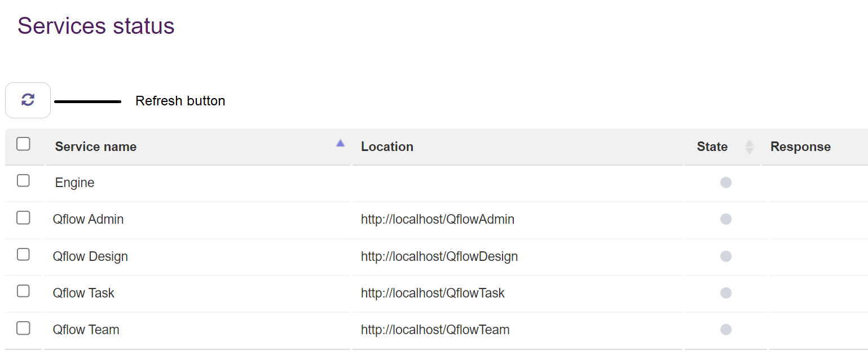
Task: Open the http://localhost/QflowDesign location
Action: pos(439,256)
